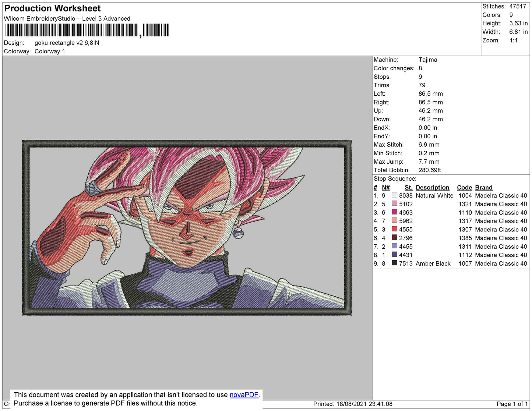This screenshot has height=411, width=532.
Task: Select the red 4555 thread swatch
Action: [x=394, y=229]
